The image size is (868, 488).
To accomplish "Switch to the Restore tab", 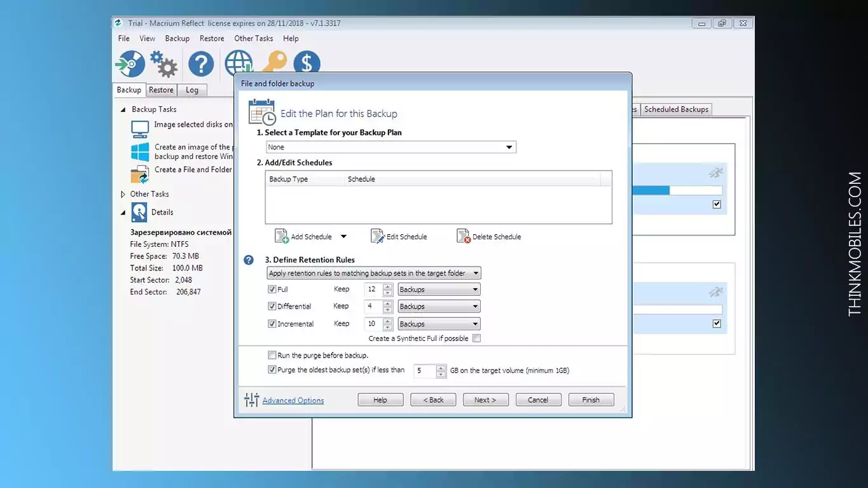I will click(161, 90).
